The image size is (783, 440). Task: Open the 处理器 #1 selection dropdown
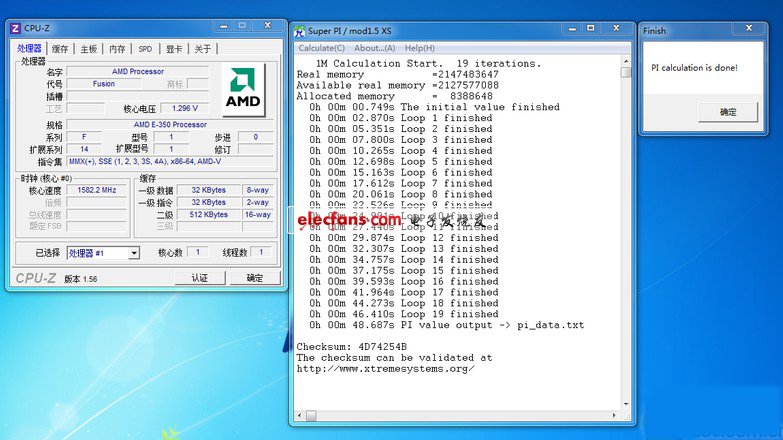coord(134,254)
